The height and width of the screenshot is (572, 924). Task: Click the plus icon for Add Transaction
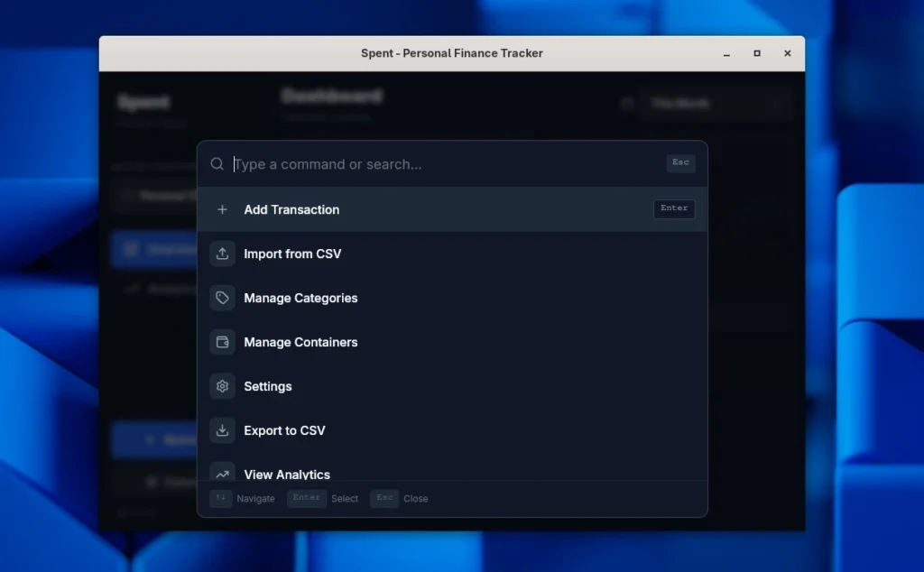click(222, 209)
